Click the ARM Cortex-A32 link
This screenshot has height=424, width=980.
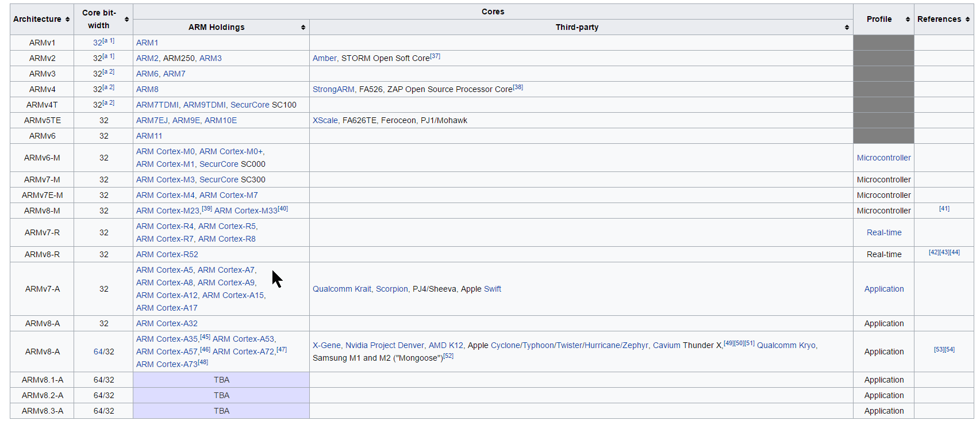click(x=167, y=324)
